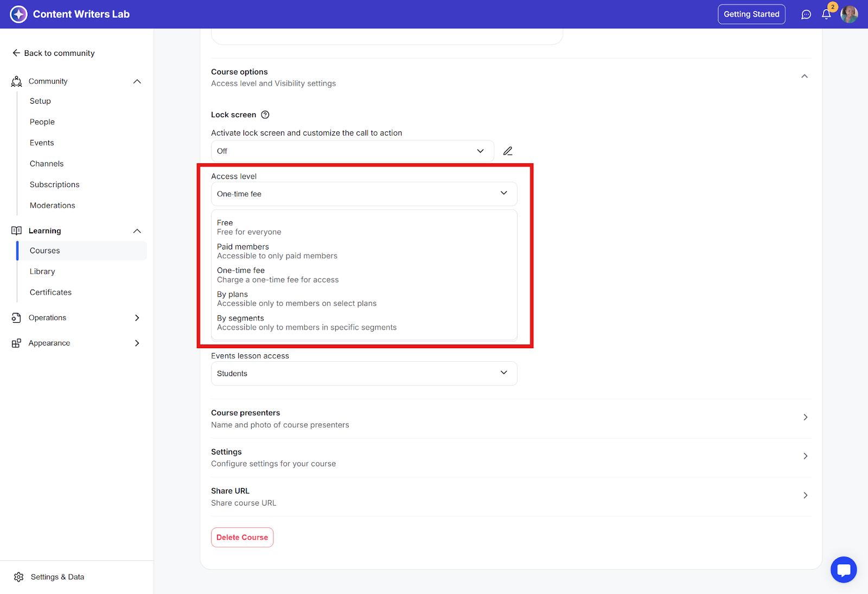Image resolution: width=868 pixels, height=594 pixels.
Task: Click the Share URL heading
Action: point(230,491)
